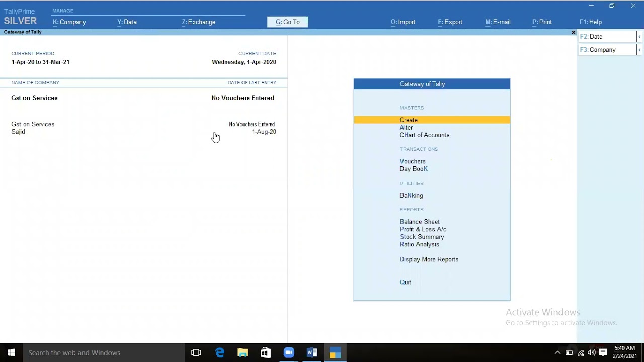Restore down the TallyPrime window
The width and height of the screenshot is (644, 362).
(x=612, y=6)
